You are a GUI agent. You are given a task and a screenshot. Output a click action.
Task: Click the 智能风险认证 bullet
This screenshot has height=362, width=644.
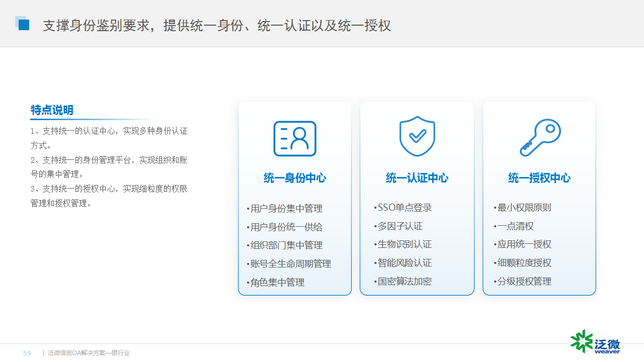click(403, 263)
